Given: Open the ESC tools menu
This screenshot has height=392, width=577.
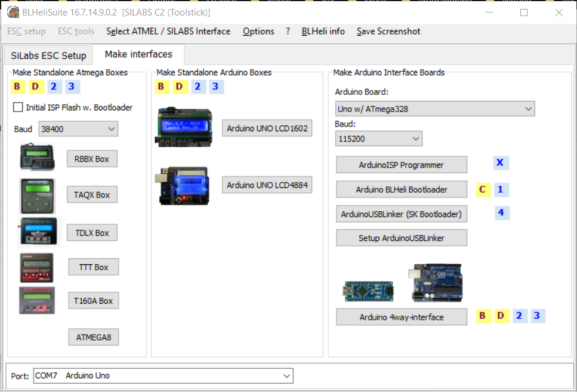Looking at the screenshot, I should 76,31.
